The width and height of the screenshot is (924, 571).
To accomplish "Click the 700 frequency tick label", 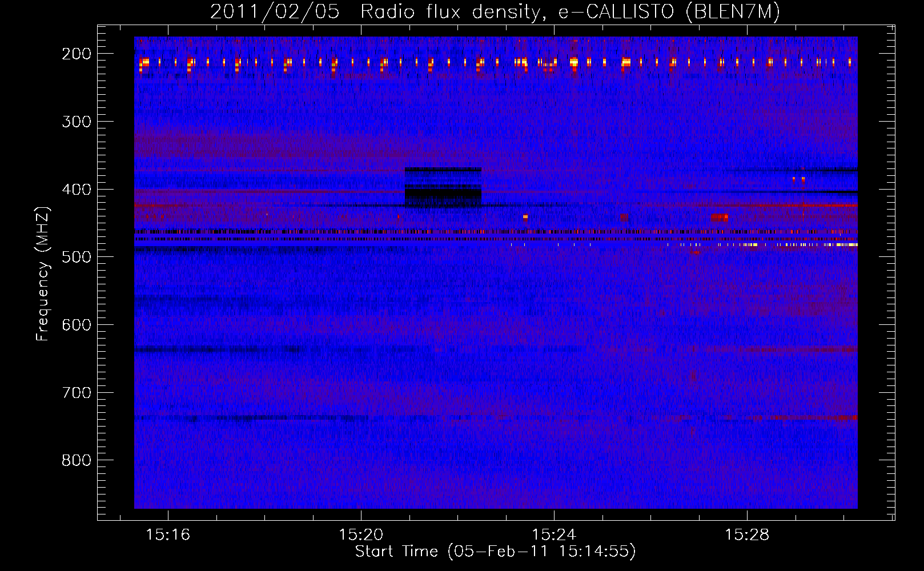I will click(x=77, y=393).
